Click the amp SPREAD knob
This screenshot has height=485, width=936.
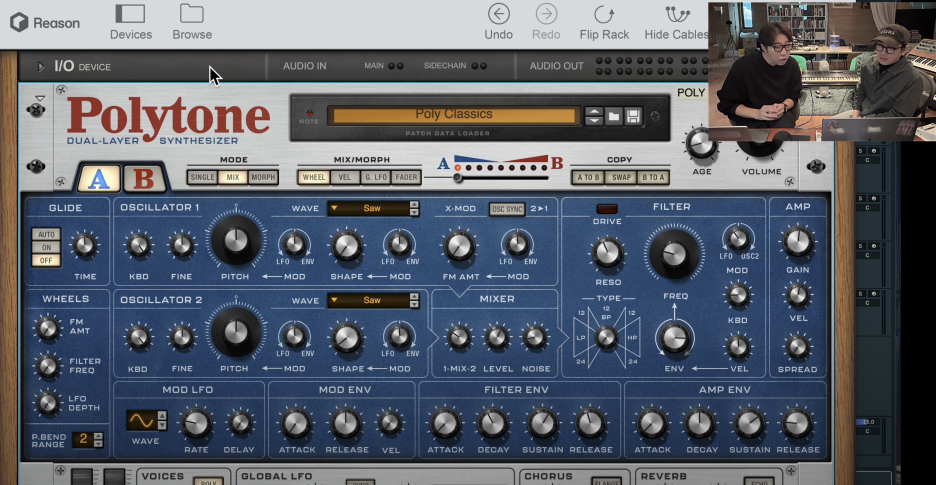point(797,346)
